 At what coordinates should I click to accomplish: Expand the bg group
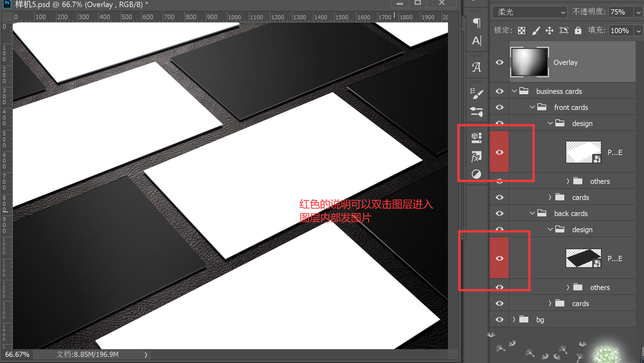click(514, 319)
